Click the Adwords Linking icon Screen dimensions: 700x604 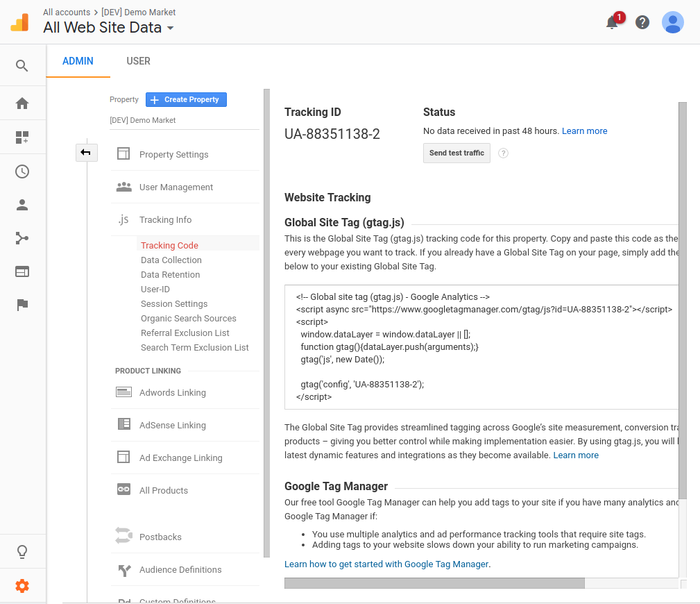tap(123, 392)
